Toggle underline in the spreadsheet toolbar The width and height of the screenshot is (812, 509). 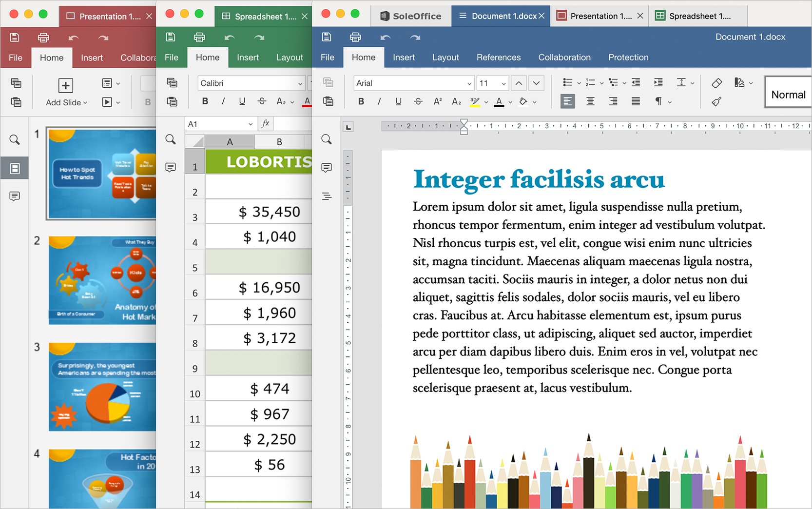[242, 101]
